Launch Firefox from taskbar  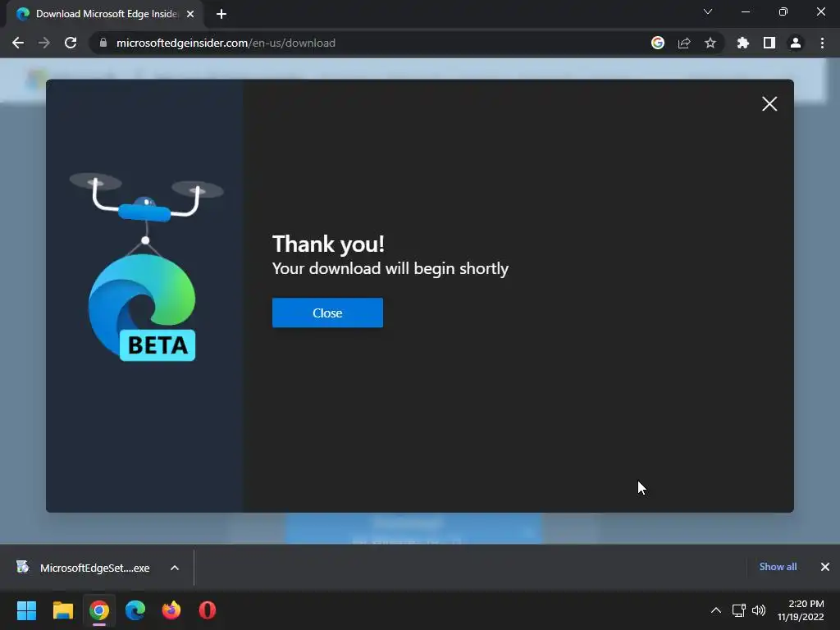pyautogui.click(x=171, y=610)
